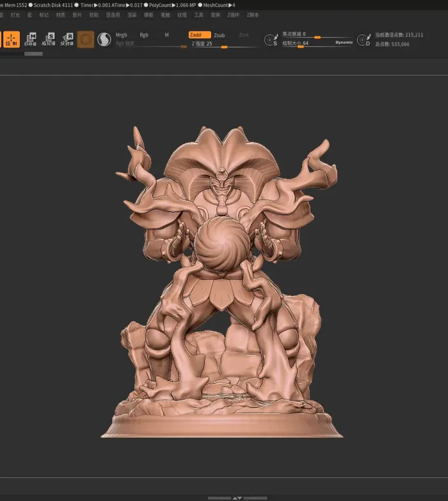Activate the Move (移动) gizmo tool
Screen dimensions: 448x501
[31, 39]
